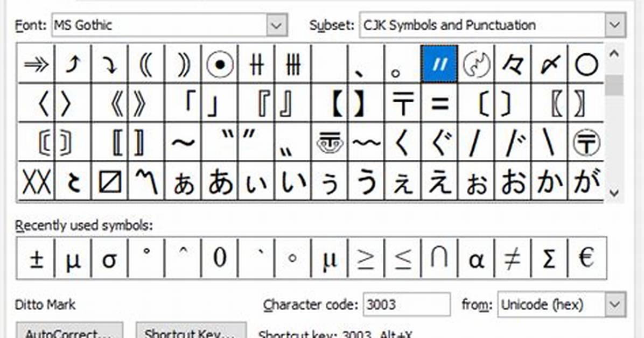Image resolution: width=644 pixels, height=338 pixels.
Task: Pick the ideographic closing mark 〆
Action: pyautogui.click(x=549, y=65)
